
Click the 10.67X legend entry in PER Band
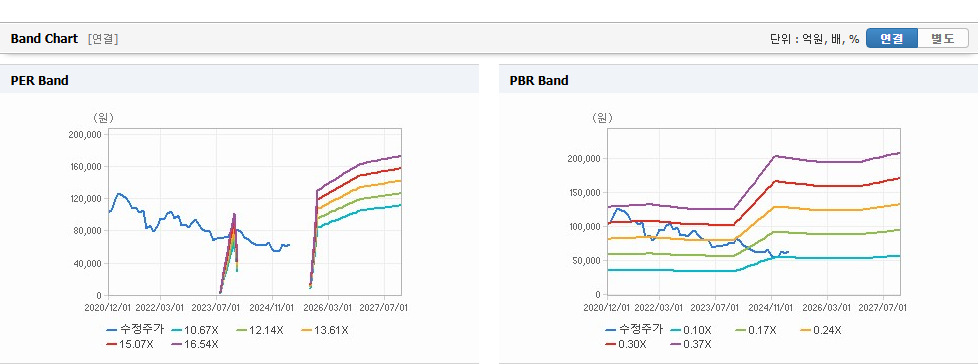coord(195,330)
